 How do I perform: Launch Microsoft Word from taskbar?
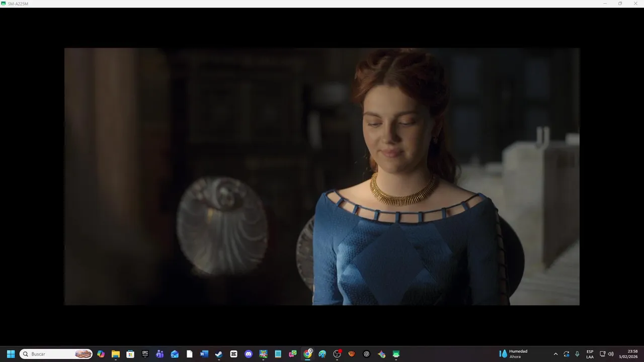tap(204, 354)
